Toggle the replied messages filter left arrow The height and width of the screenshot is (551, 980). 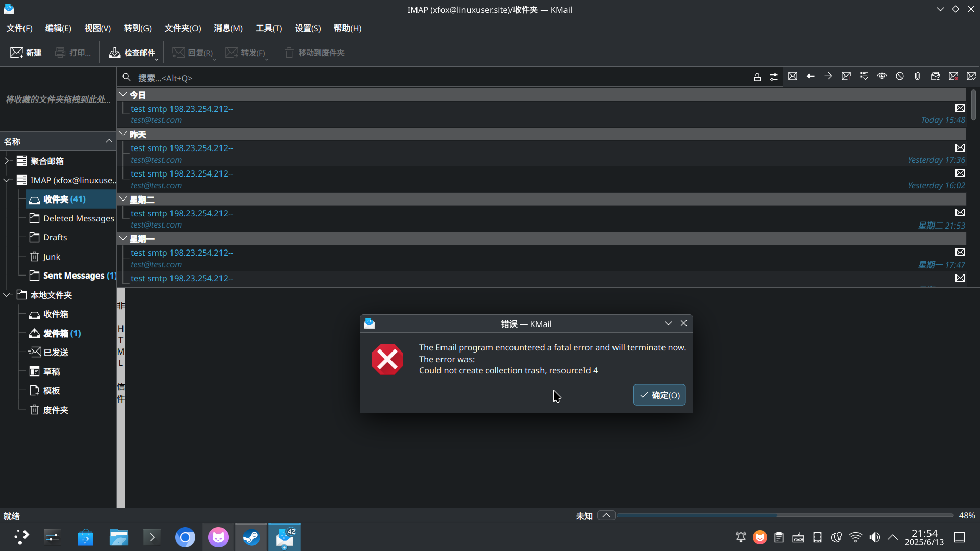811,76
